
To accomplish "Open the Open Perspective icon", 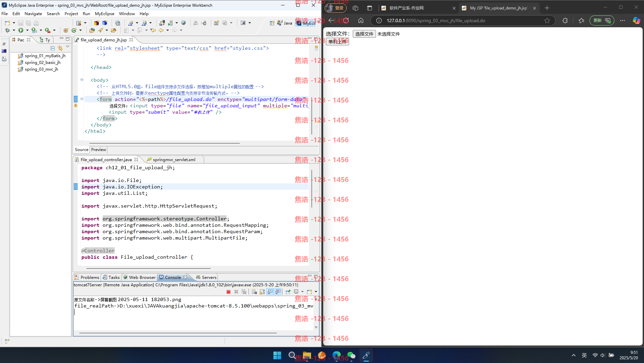I will pos(272,23).
